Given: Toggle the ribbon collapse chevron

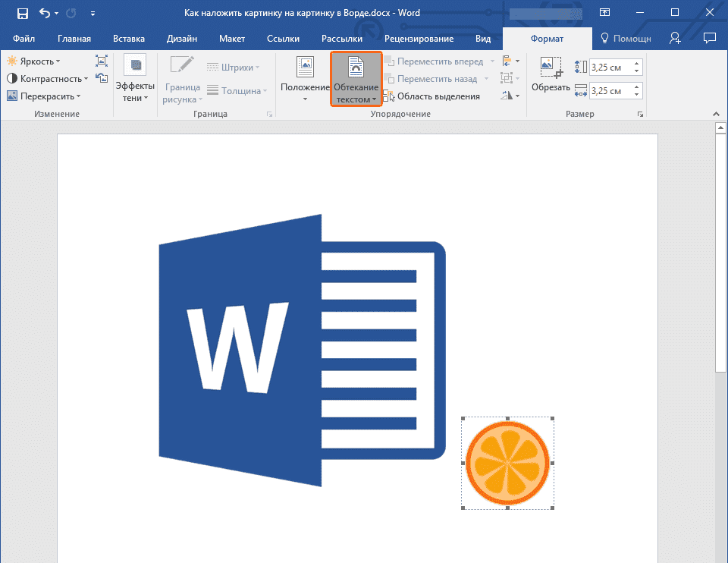Looking at the screenshot, I should [x=716, y=113].
